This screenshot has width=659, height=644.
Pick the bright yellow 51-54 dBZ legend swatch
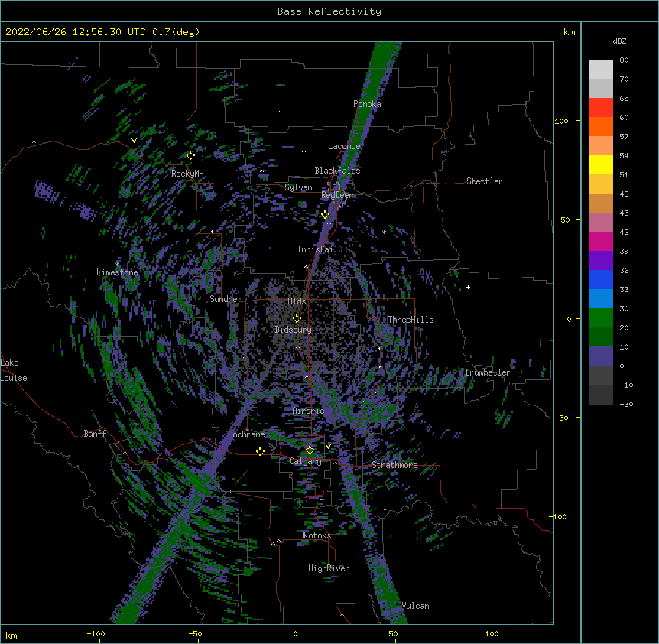tap(601, 164)
